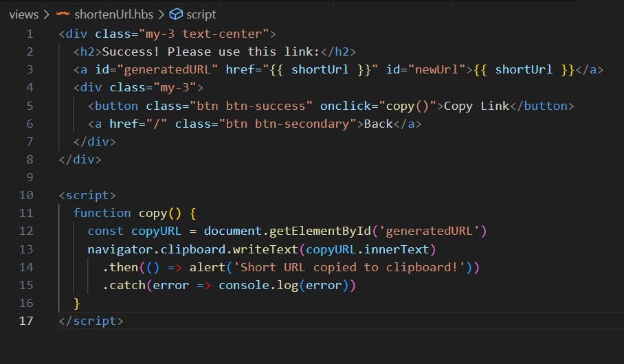
Task: Expand the chevron after 'views' breadcrumb
Action: (47, 14)
